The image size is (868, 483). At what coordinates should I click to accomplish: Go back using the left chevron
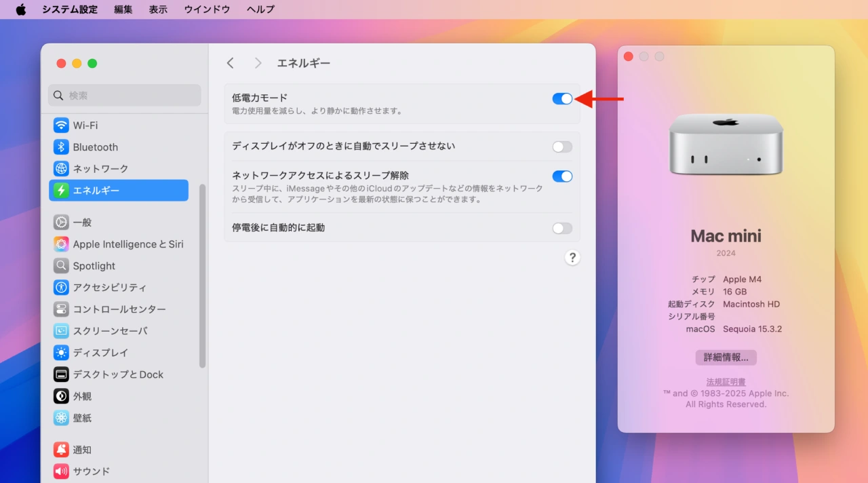[x=231, y=63]
